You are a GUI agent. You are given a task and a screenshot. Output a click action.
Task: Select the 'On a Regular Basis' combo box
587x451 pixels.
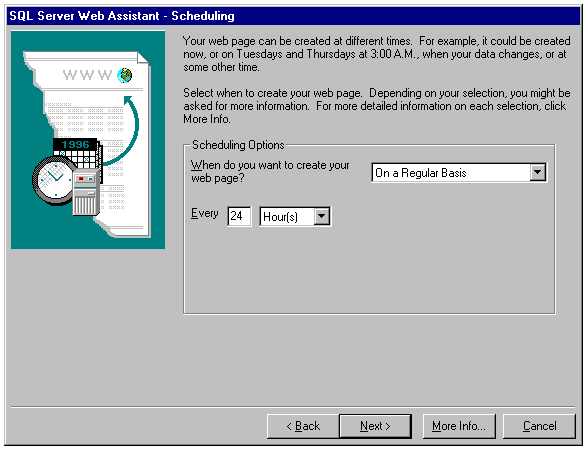(459, 173)
